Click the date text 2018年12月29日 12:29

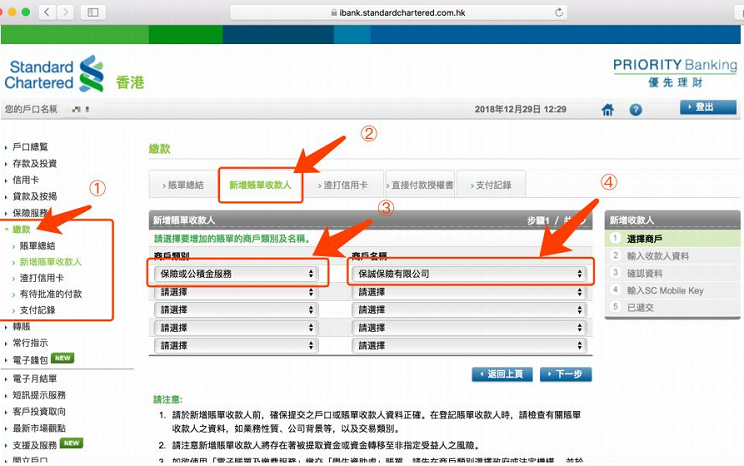tap(521, 109)
